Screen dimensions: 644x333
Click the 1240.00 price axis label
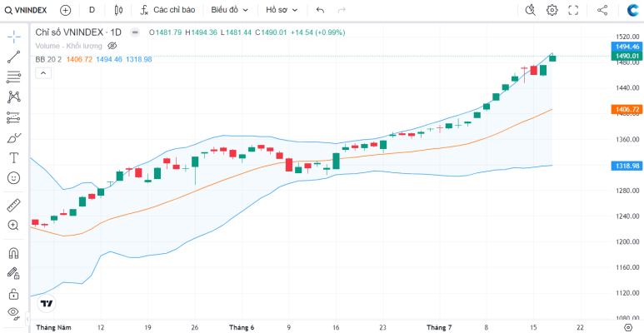coord(627,216)
